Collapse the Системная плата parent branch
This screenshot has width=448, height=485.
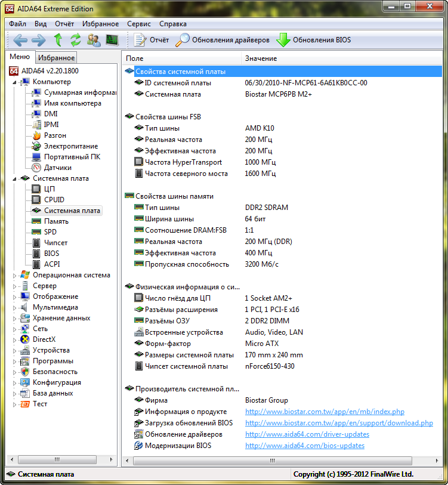click(14, 179)
